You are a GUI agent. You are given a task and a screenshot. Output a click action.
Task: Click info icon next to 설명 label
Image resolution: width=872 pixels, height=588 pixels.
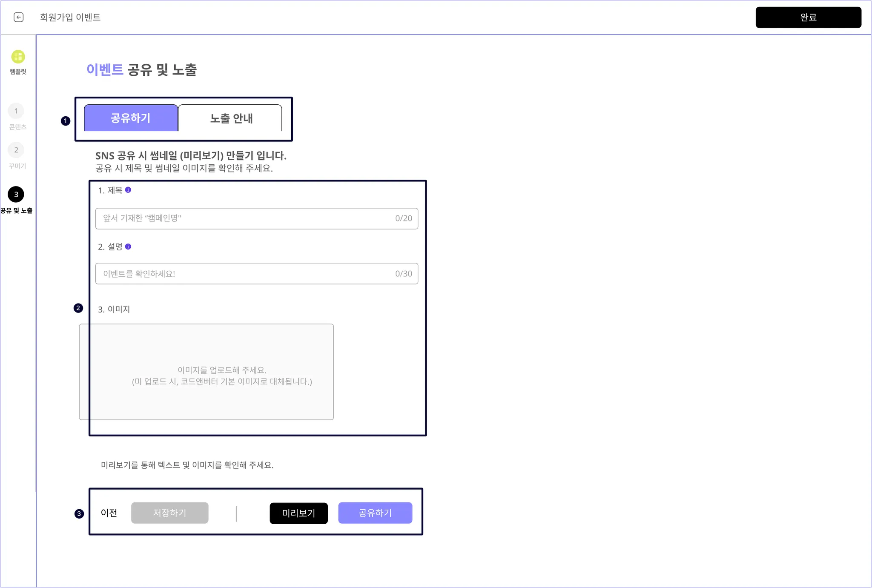click(128, 247)
